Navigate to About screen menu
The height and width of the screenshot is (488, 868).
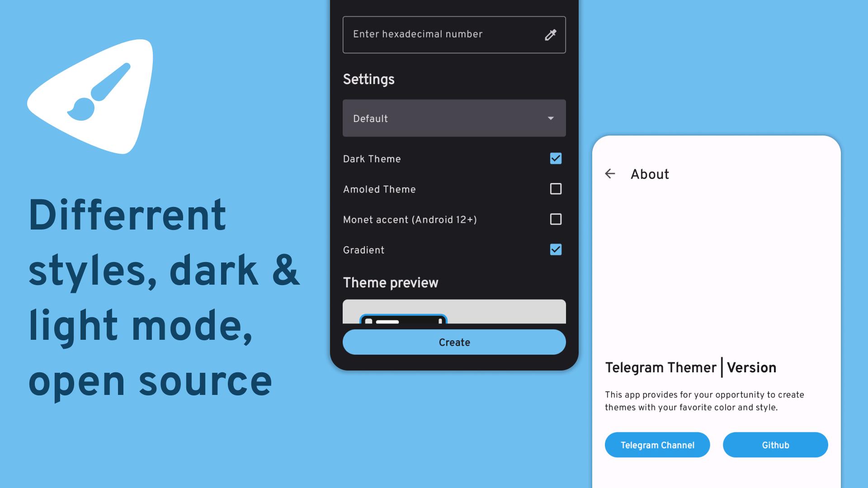(x=649, y=174)
